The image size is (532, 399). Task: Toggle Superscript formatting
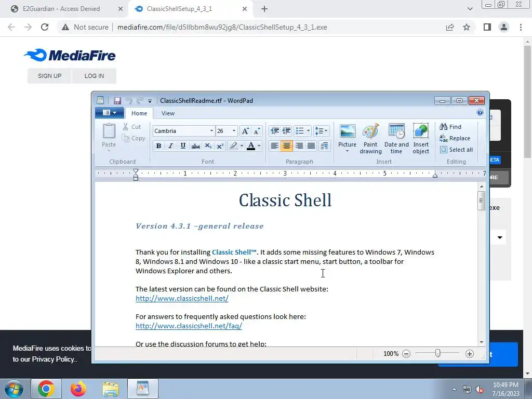pos(220,146)
